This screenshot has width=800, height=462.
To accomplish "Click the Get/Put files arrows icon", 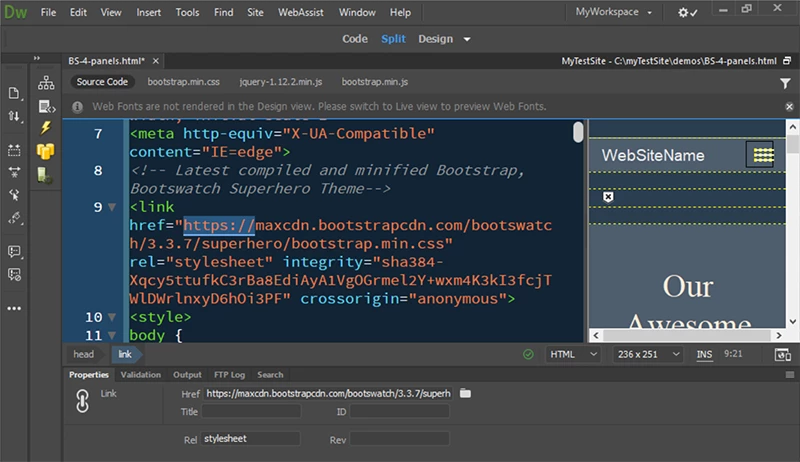I will [x=14, y=116].
